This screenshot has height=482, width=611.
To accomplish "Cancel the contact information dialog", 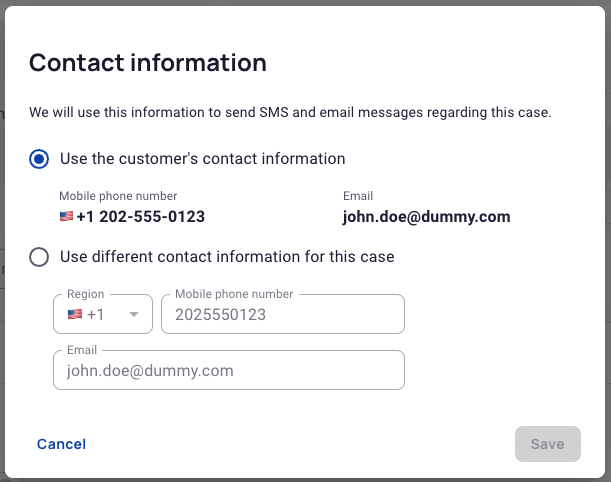I will click(x=61, y=444).
